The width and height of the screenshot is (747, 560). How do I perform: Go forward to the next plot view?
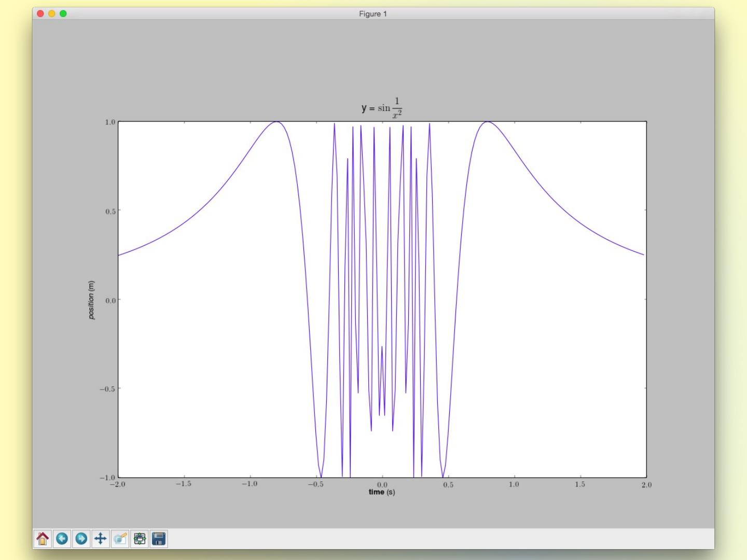click(x=81, y=539)
